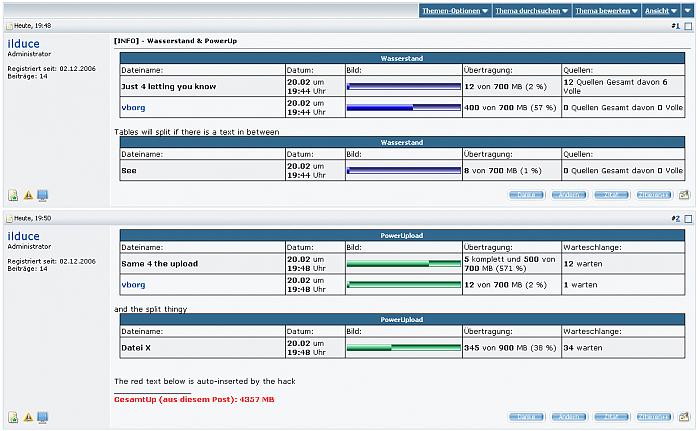Viewport: 700px width, 431px height.
Task: Report post #2 with the warning triangle icon
Action: (x=28, y=417)
